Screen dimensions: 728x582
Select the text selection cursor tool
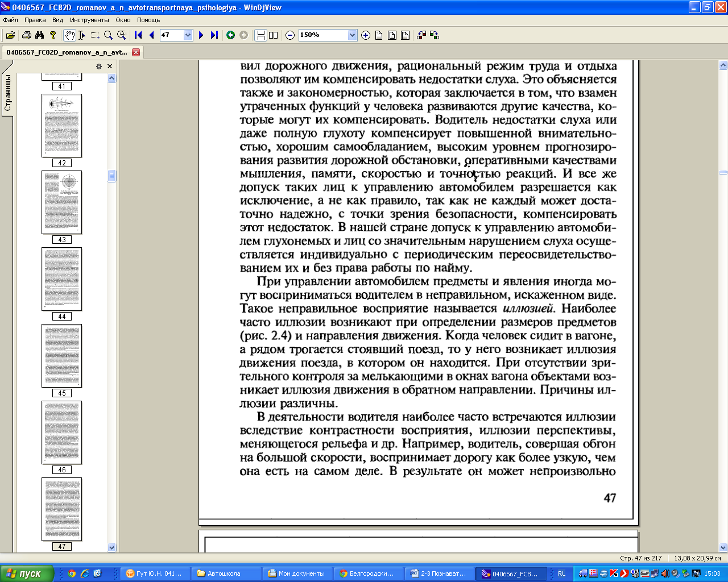[82, 35]
